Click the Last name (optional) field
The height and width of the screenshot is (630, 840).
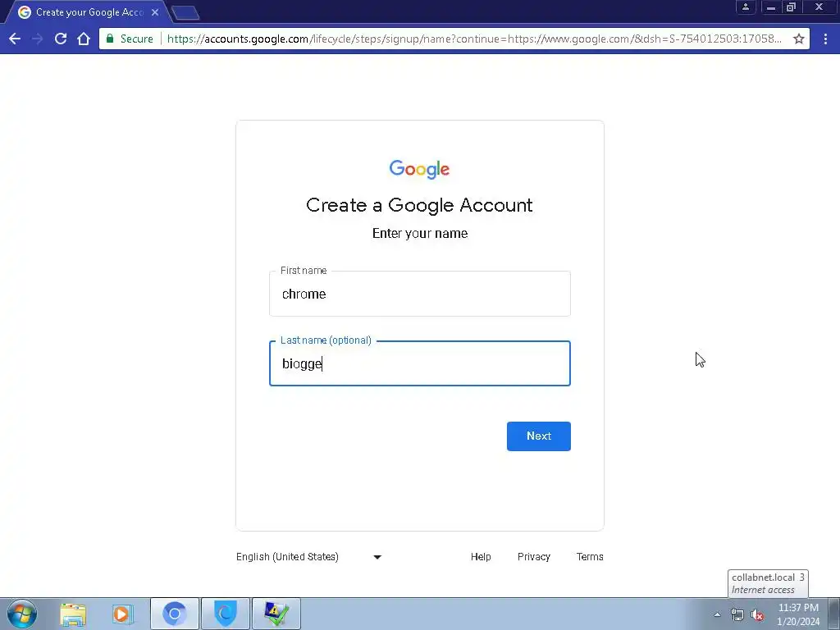(x=420, y=363)
